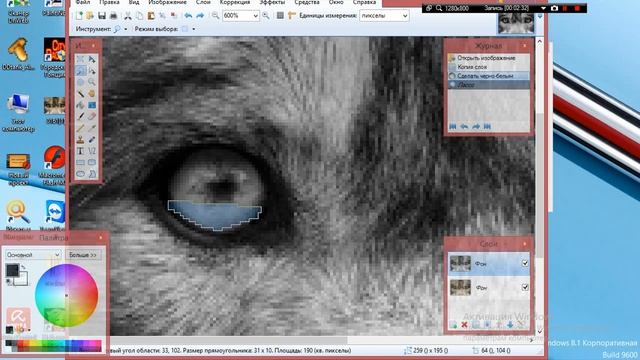Click the recorder camera snapshot icon
The width and height of the screenshot is (640, 360).
554,8
